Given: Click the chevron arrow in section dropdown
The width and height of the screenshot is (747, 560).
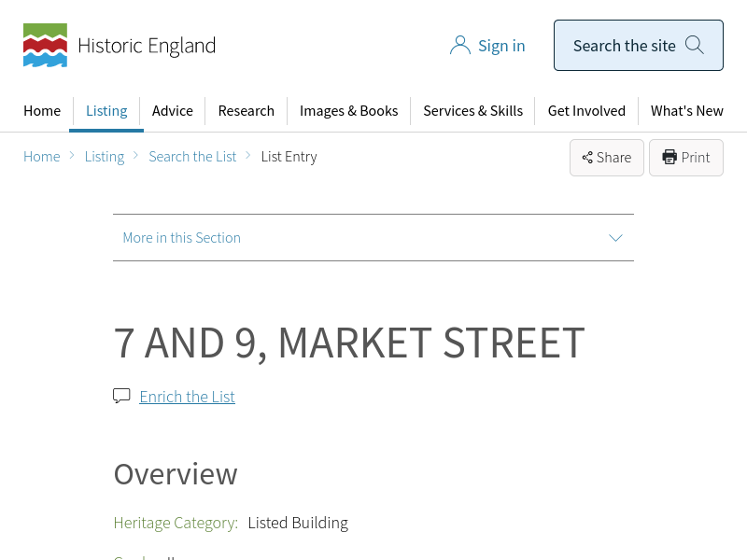Looking at the screenshot, I should point(615,238).
